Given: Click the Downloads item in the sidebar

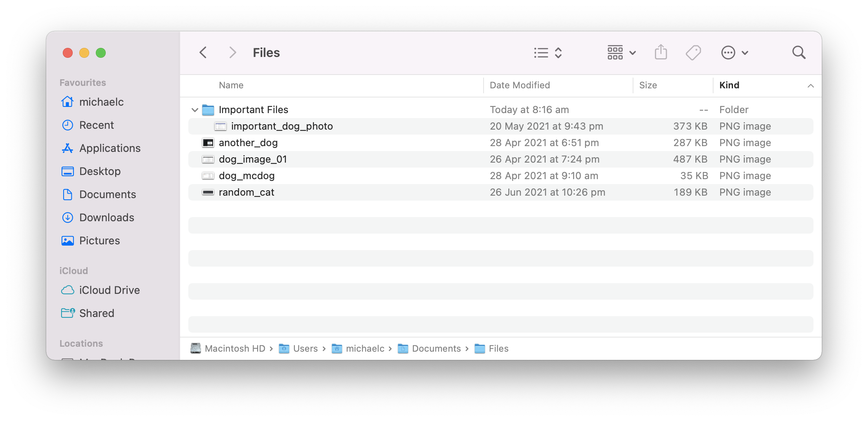Looking at the screenshot, I should (106, 217).
